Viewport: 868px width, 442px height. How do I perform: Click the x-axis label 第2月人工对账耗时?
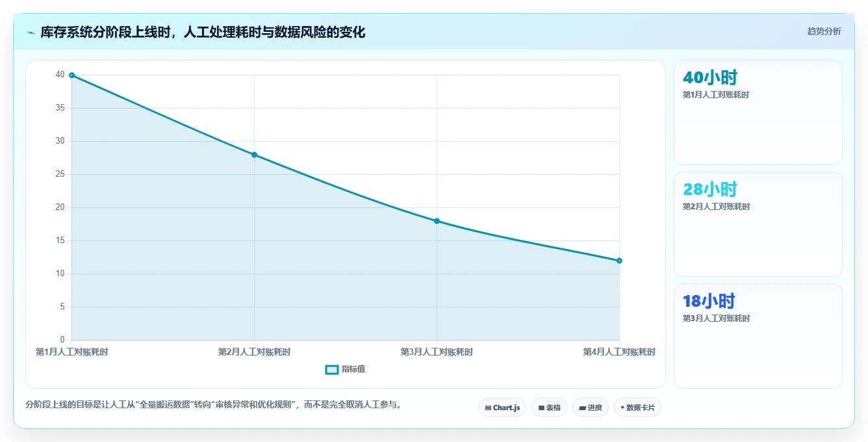pyautogui.click(x=254, y=352)
